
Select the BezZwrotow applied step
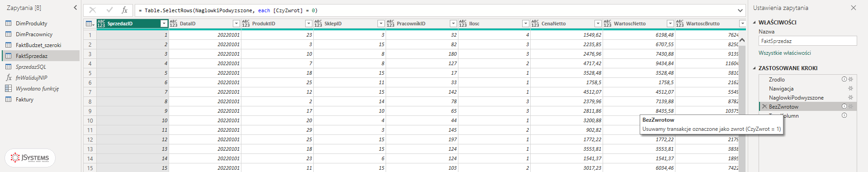[x=783, y=106]
